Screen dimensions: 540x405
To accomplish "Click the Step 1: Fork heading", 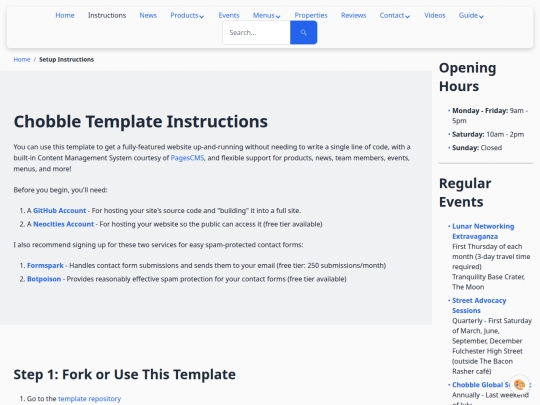I will [x=125, y=374].
